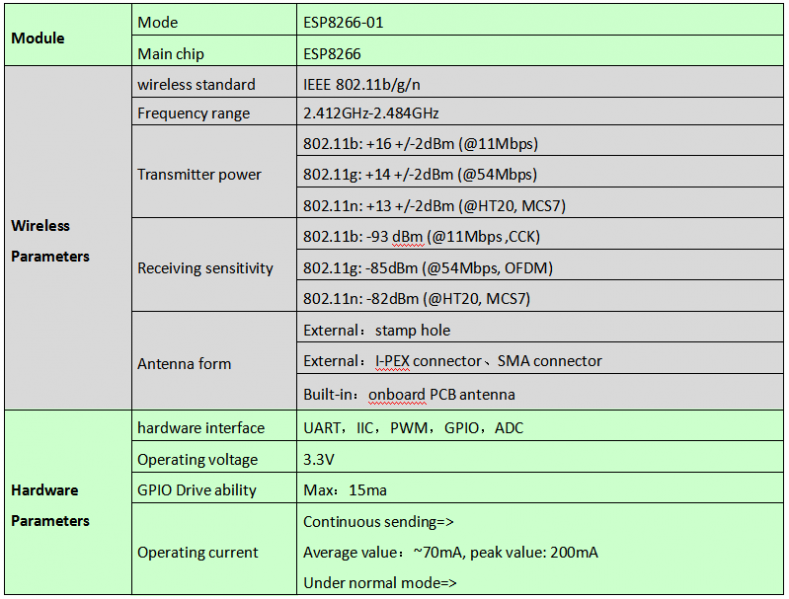This screenshot has width=789, height=599.
Task: Click 'Average value: ~70mA, peak value: 200mA'
Action: click(x=450, y=552)
